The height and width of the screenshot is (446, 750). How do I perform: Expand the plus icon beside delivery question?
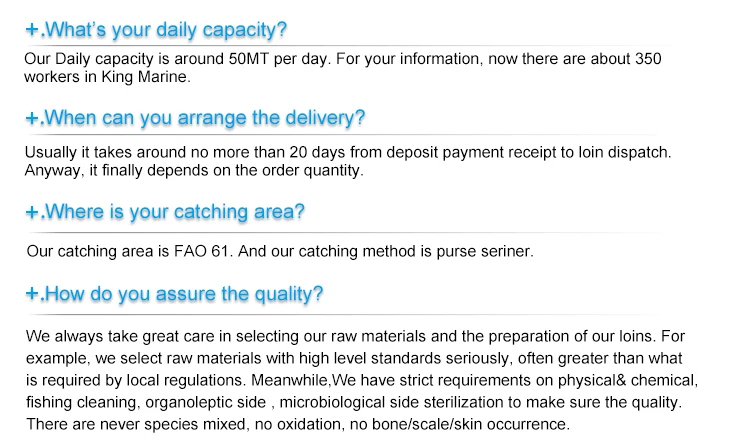pyautogui.click(x=32, y=119)
